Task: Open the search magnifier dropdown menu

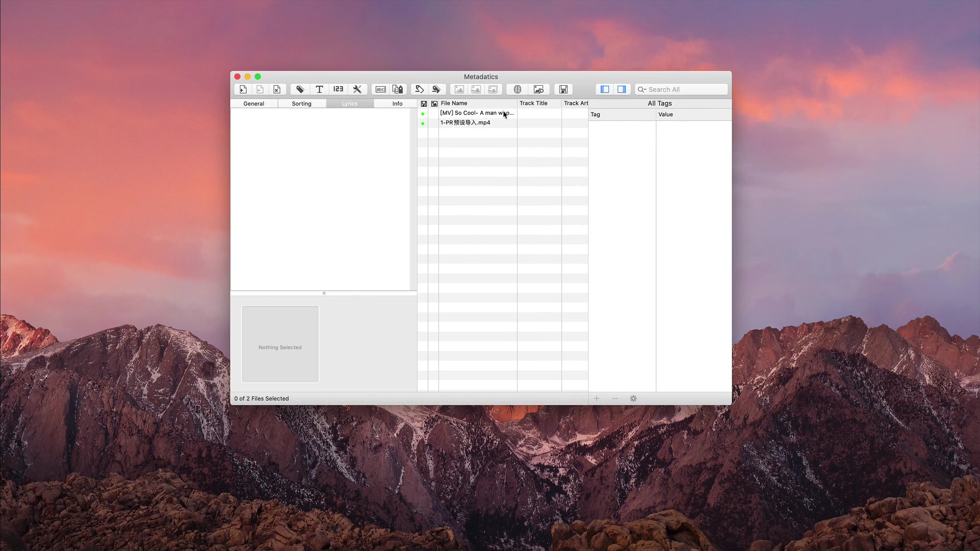Action: coord(642,89)
